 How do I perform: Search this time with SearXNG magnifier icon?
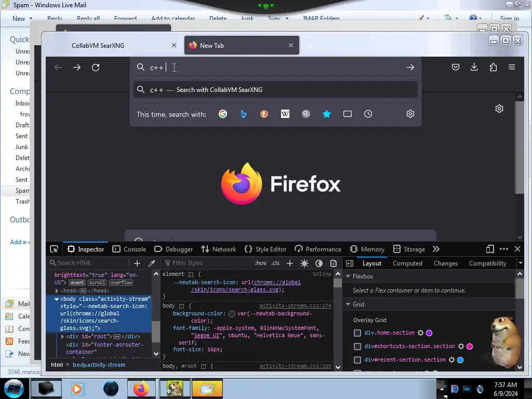[x=305, y=114]
